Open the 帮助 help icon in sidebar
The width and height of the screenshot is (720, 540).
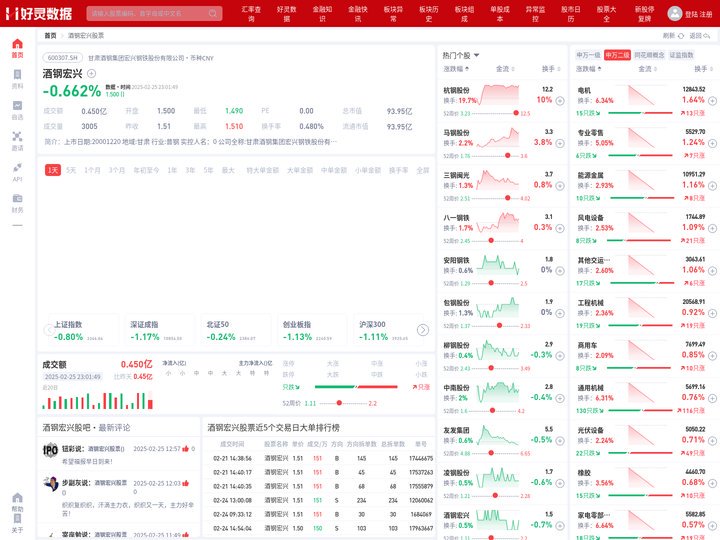[17, 498]
